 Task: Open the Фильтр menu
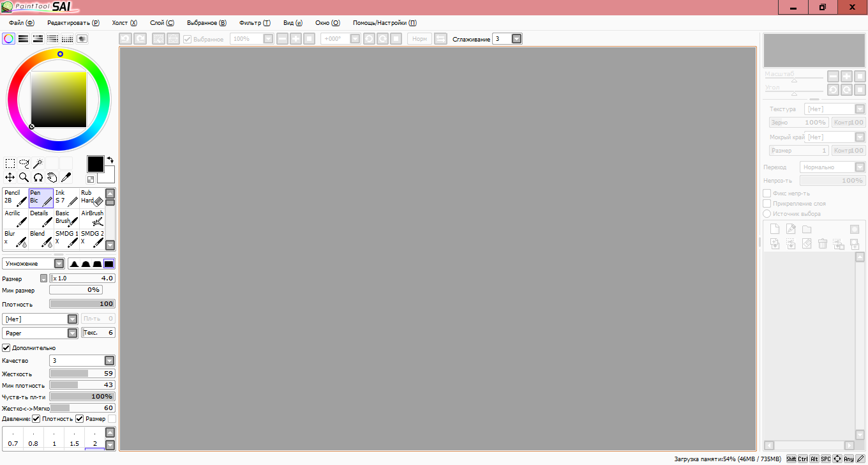pos(255,23)
